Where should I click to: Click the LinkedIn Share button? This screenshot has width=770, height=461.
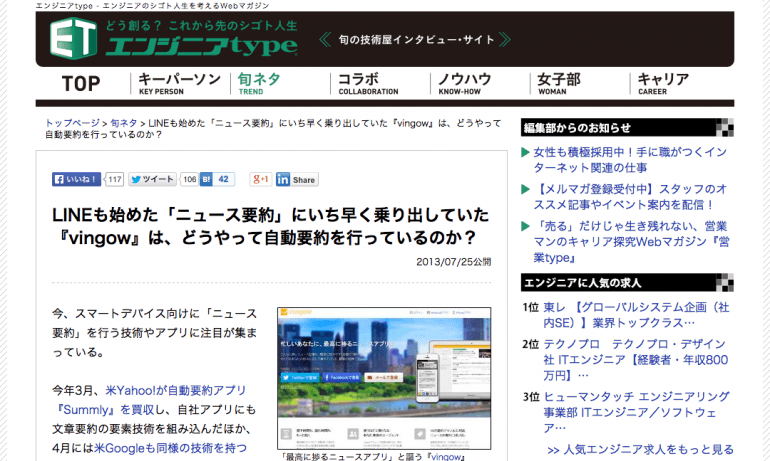[297, 180]
